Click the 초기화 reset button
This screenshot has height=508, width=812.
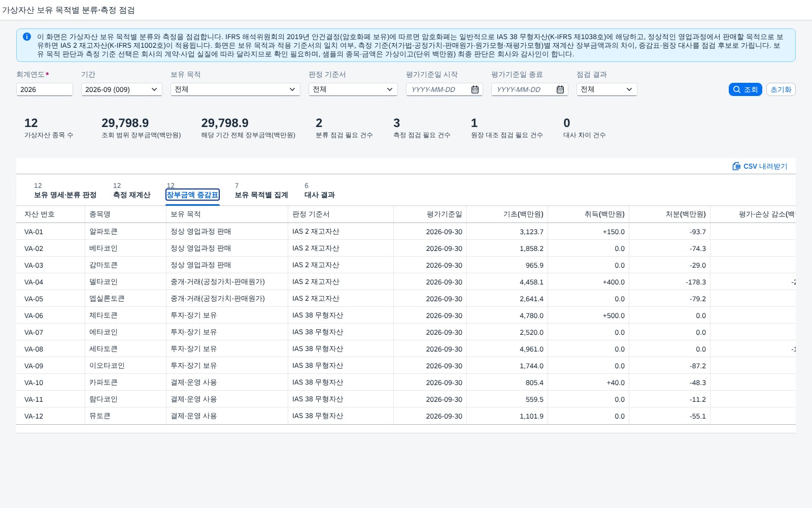coord(781,89)
